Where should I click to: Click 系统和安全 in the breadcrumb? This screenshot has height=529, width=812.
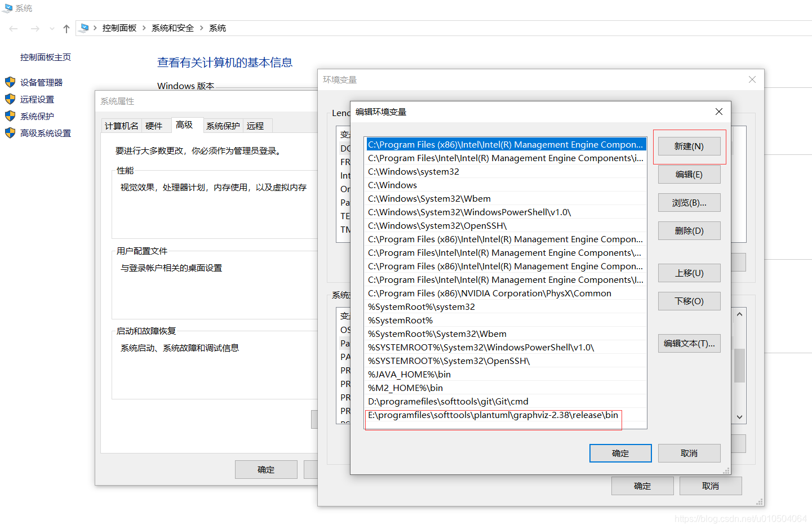tap(172, 28)
